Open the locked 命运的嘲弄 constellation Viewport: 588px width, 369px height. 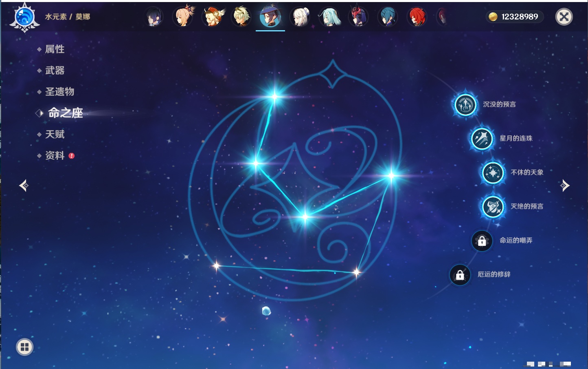click(482, 241)
